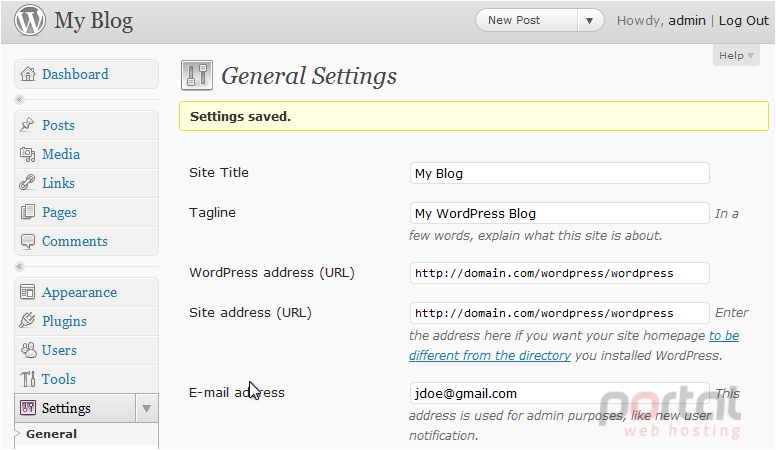Click the 'Site Title' field label
The width and height of the screenshot is (776, 450).
point(219,173)
